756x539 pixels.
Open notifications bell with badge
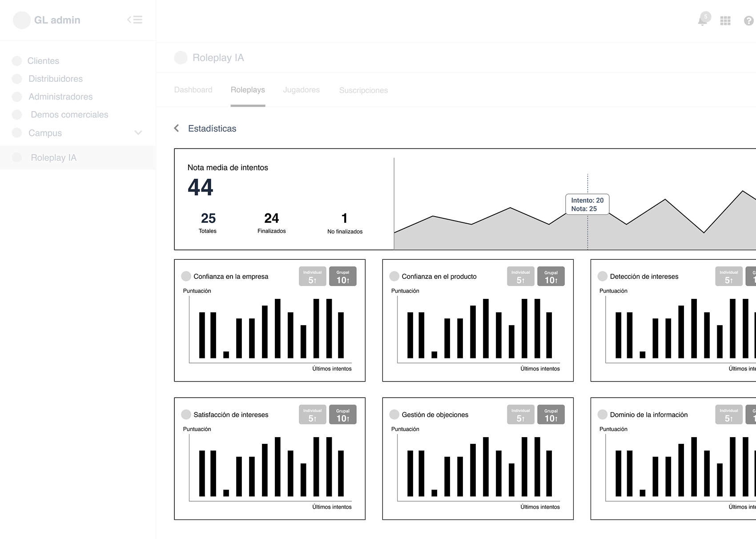[x=704, y=19]
